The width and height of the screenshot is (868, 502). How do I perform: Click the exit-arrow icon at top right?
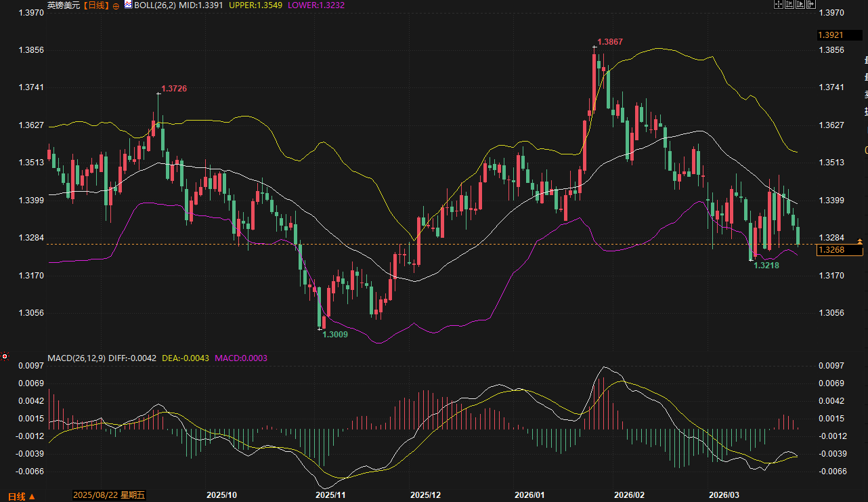(810, 5)
